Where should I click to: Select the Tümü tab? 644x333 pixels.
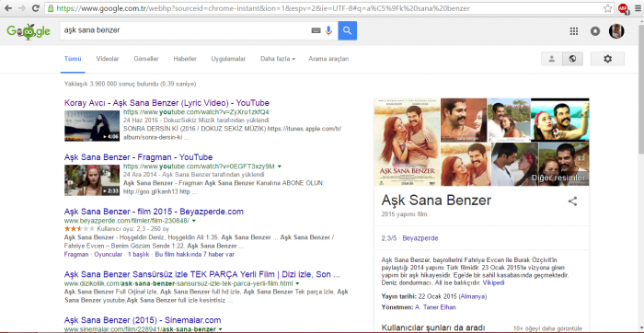[x=73, y=59]
